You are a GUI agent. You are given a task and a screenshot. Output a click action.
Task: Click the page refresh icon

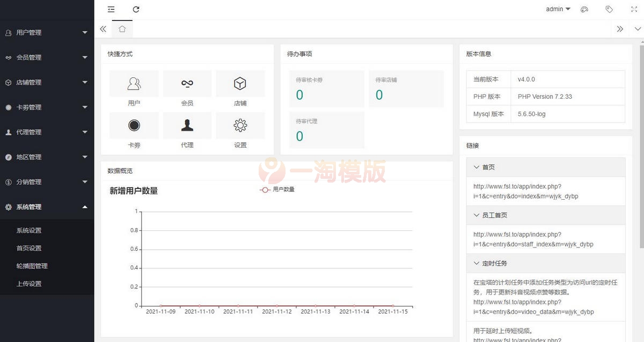click(x=136, y=9)
